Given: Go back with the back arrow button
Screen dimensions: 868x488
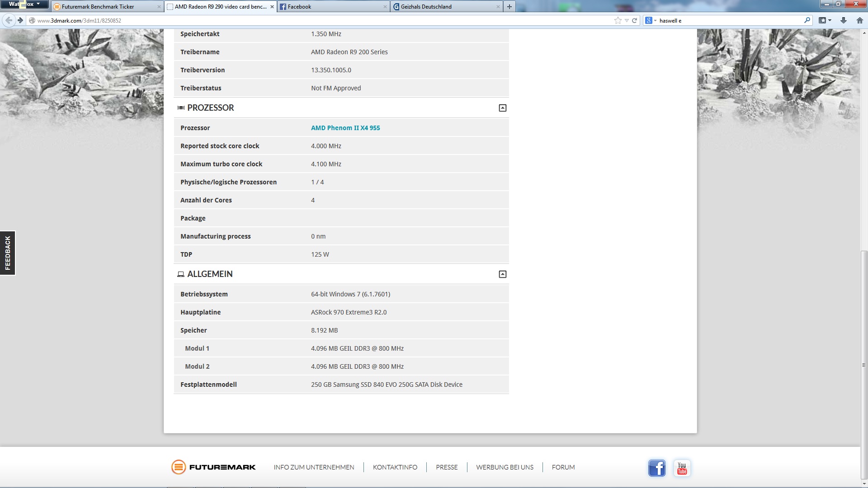Looking at the screenshot, I should pos(9,20).
